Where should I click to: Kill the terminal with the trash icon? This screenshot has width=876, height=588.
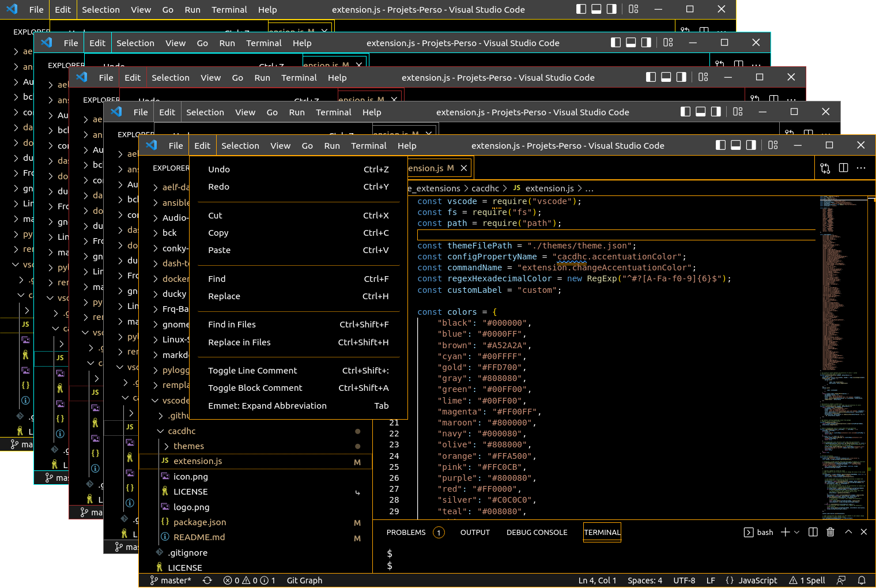click(830, 532)
